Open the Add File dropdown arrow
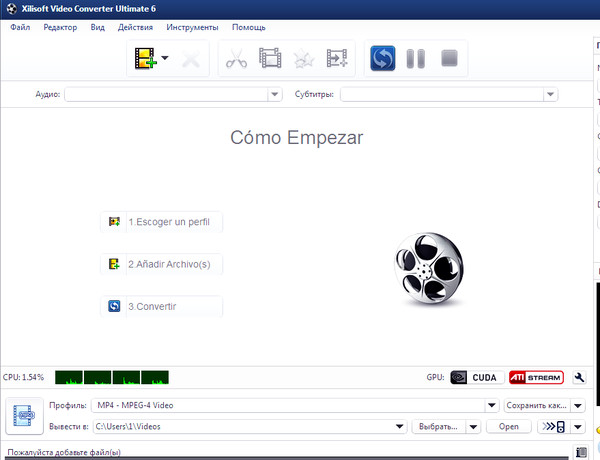The height and width of the screenshot is (460, 600). 165,58
